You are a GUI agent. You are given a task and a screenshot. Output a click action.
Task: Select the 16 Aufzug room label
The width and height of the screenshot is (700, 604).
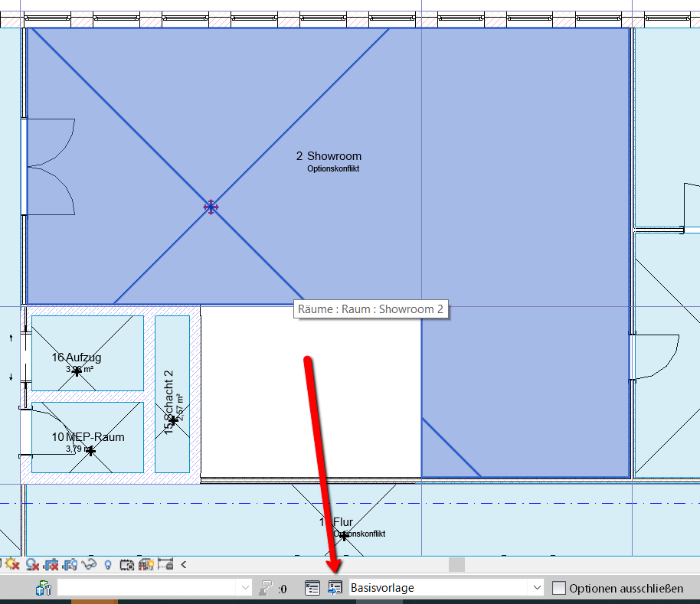click(x=77, y=358)
